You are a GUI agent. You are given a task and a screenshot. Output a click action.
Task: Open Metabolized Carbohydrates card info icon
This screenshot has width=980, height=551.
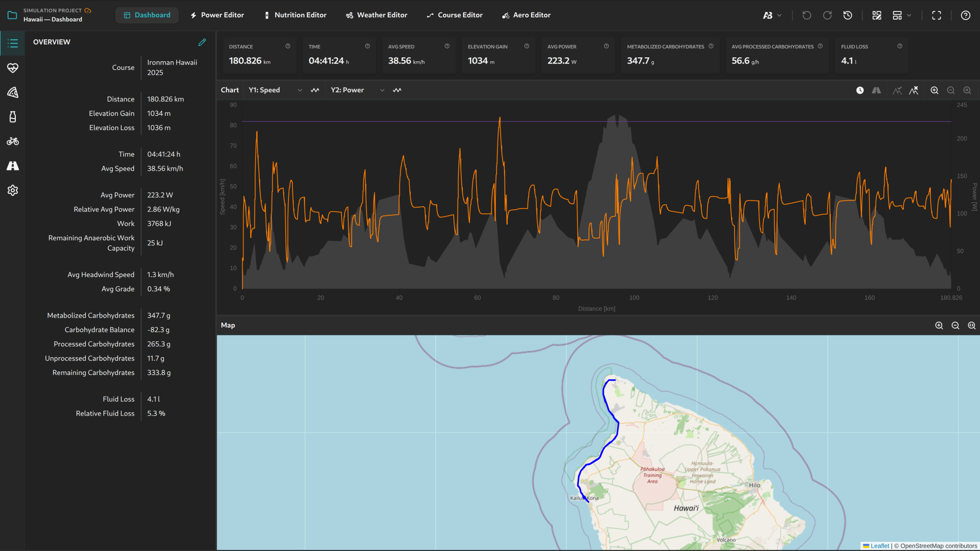711,46
